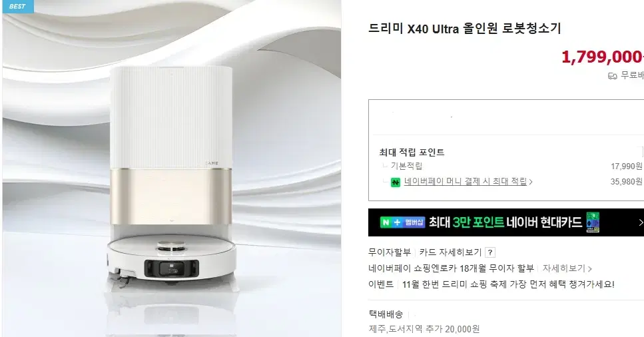Click the question mark help icon
The image size is (644, 337).
[489, 252]
